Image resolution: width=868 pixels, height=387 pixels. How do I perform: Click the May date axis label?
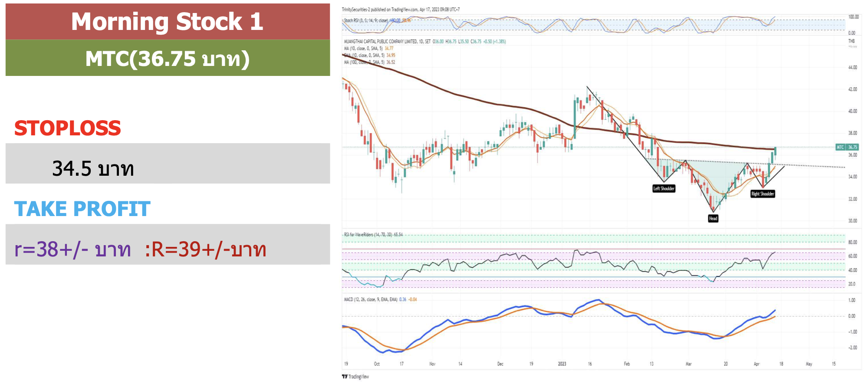point(809,364)
